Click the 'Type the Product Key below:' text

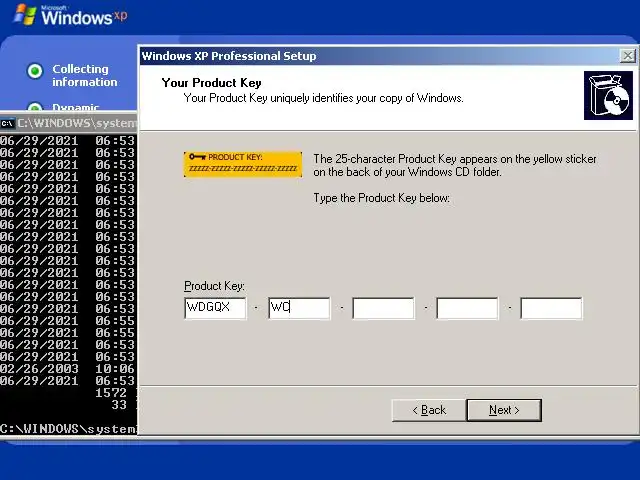click(382, 198)
